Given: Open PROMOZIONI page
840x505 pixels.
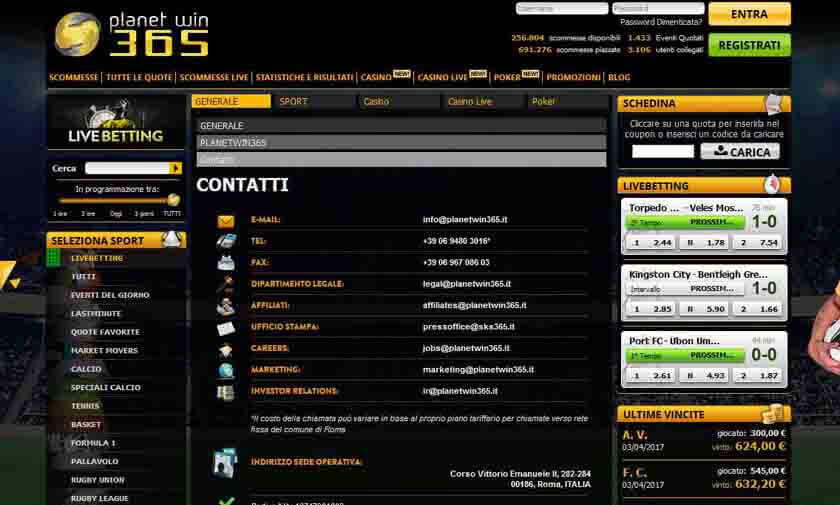Looking at the screenshot, I should pos(573,77).
